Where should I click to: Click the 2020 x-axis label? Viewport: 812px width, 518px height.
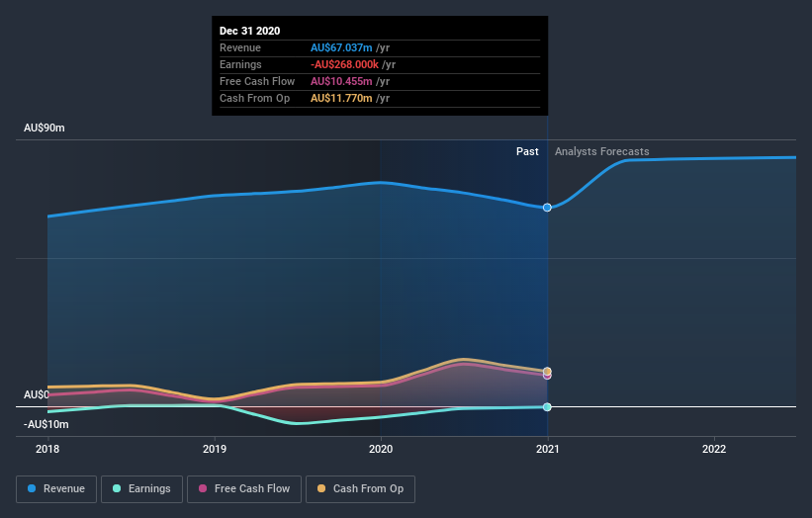(x=381, y=449)
